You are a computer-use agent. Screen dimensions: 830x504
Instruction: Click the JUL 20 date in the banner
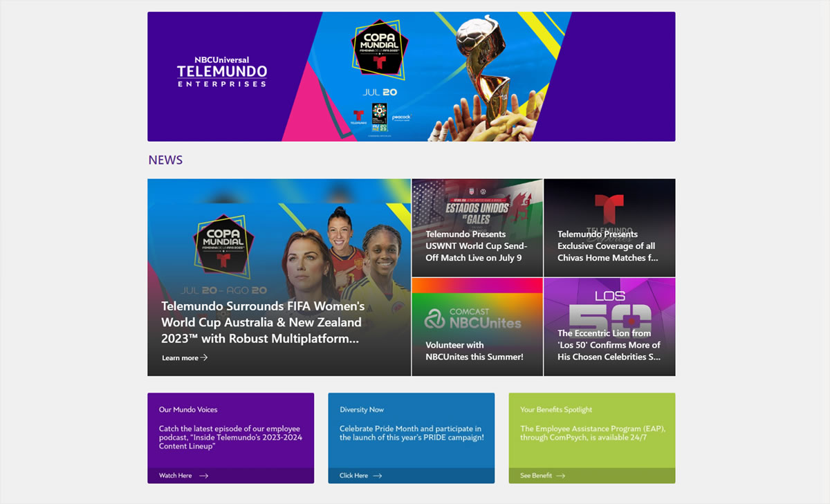[x=380, y=92]
